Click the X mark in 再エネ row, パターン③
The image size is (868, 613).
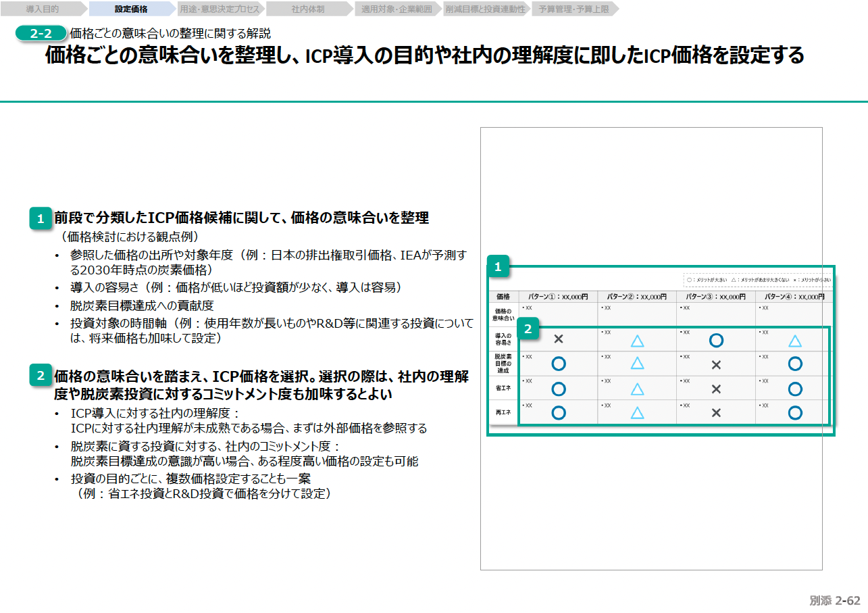point(717,413)
